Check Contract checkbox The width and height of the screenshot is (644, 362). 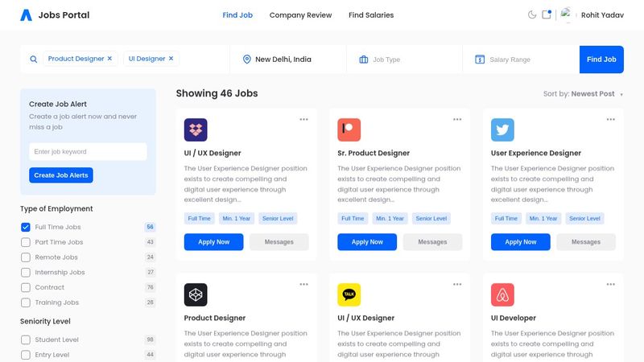point(26,288)
